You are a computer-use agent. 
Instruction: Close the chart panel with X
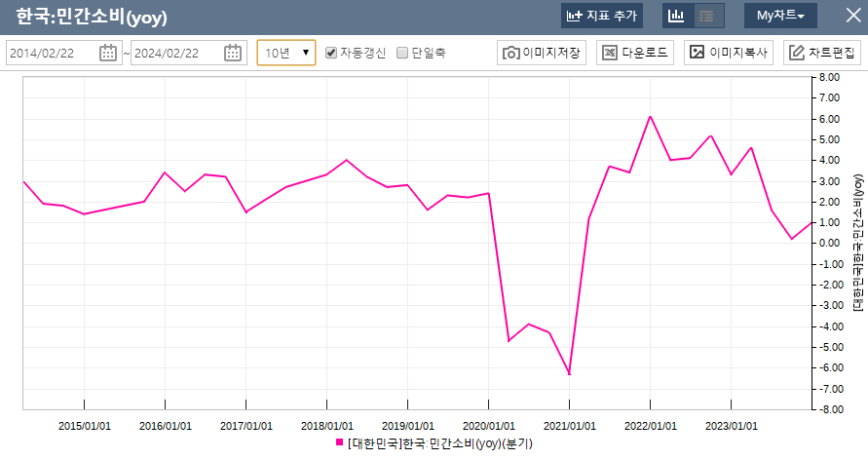(x=852, y=16)
